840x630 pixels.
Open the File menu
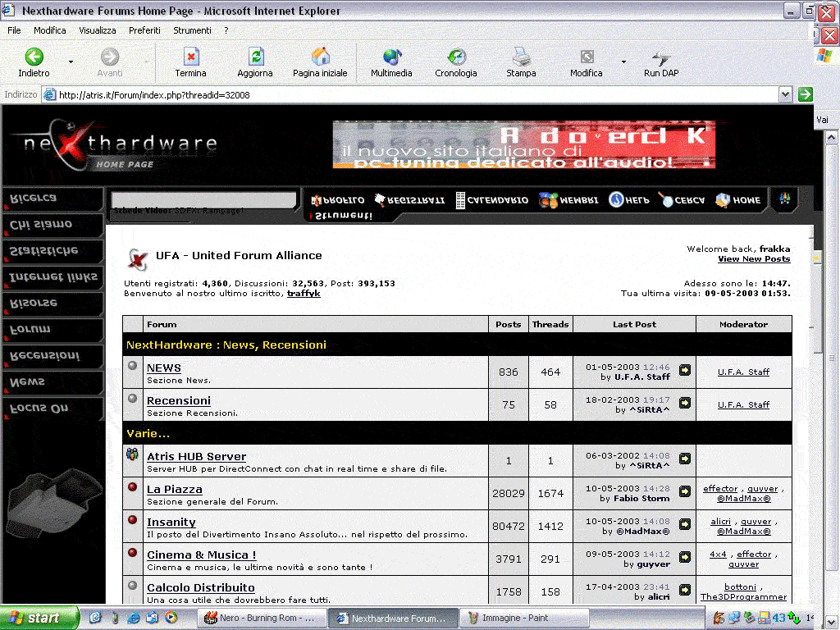14,30
